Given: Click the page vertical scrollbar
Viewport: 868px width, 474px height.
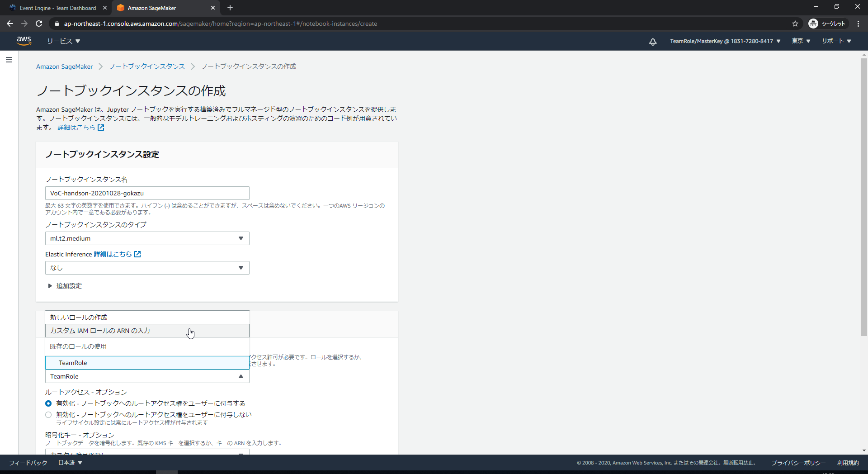Looking at the screenshot, I should 864,197.
